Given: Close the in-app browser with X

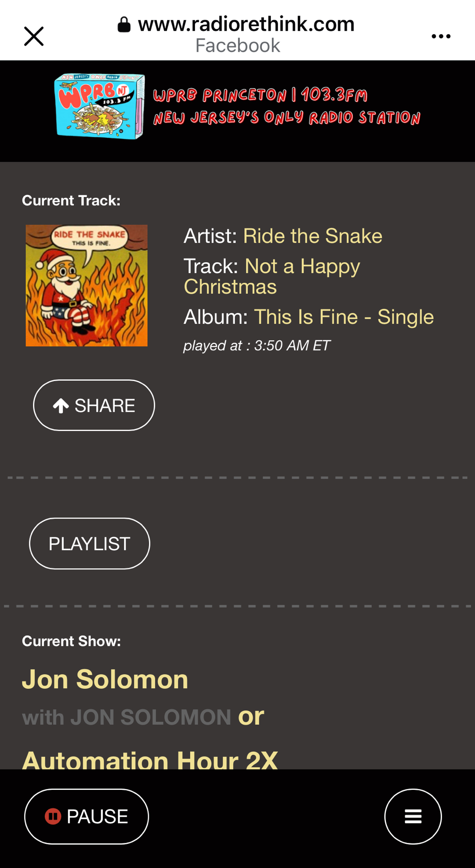Looking at the screenshot, I should (x=34, y=36).
